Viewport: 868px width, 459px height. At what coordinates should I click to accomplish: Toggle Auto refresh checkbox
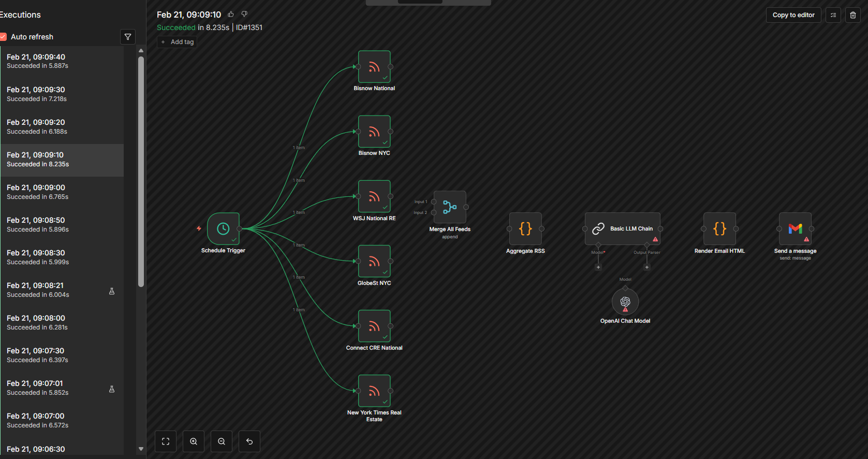coord(3,37)
